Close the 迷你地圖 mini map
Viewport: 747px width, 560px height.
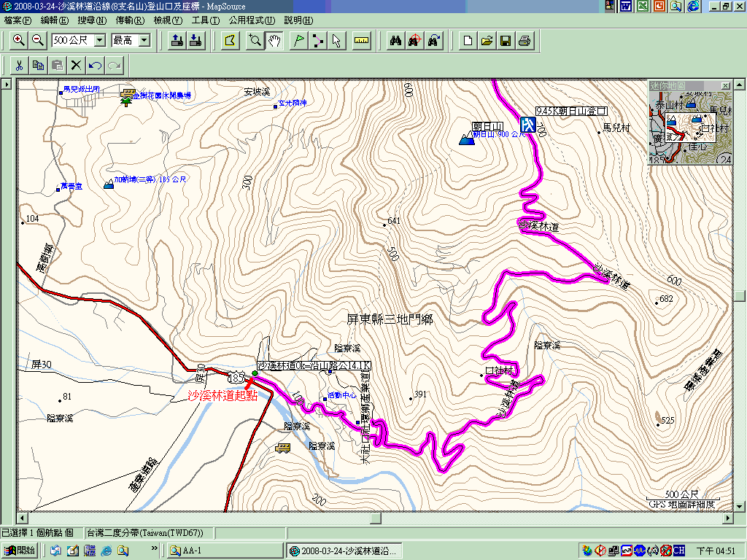725,86
